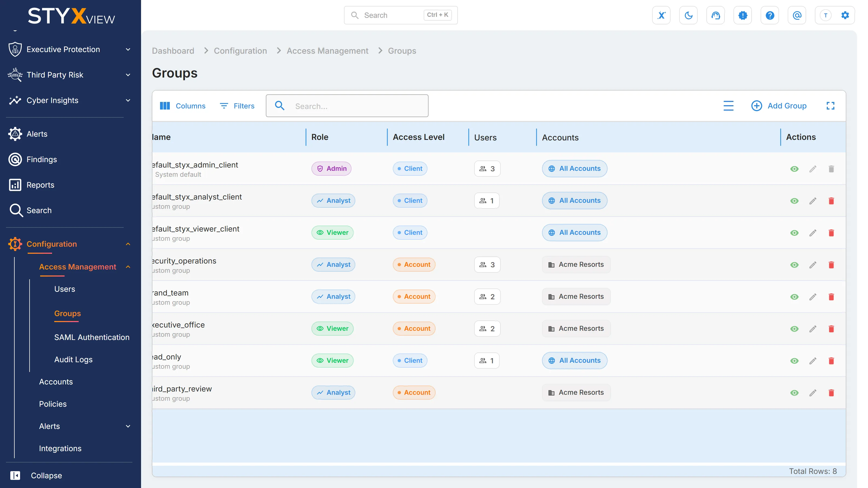Edit the security_operations group with pencil icon

(x=813, y=265)
